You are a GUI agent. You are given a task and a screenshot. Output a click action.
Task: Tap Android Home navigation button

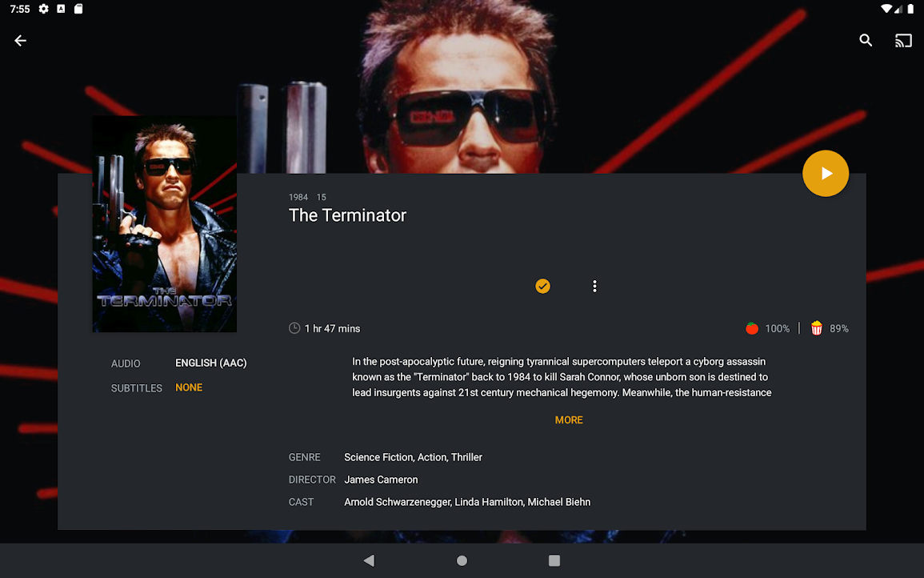(462, 561)
